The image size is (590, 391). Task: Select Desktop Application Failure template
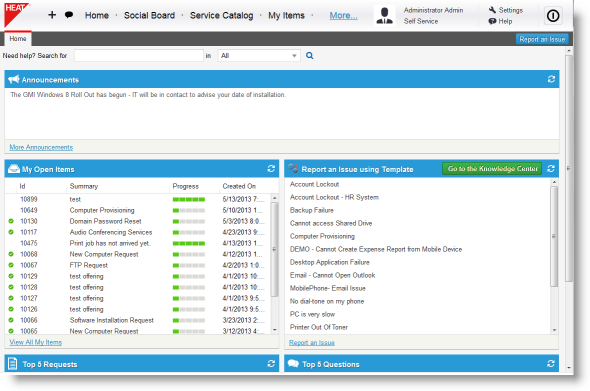330,262
